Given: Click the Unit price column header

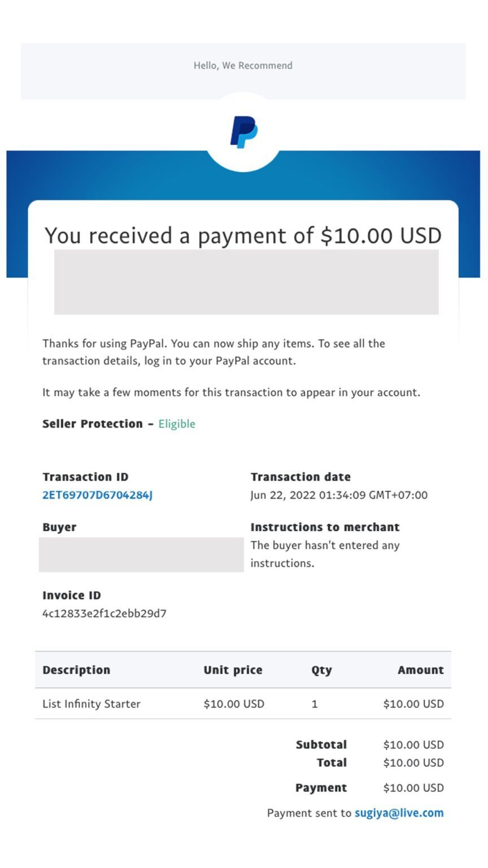Looking at the screenshot, I should pyautogui.click(x=233, y=670).
